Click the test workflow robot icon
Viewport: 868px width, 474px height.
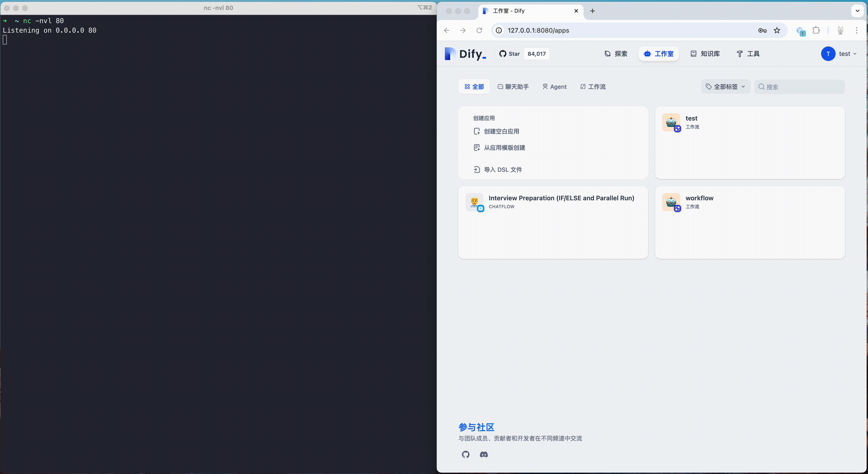click(x=671, y=122)
